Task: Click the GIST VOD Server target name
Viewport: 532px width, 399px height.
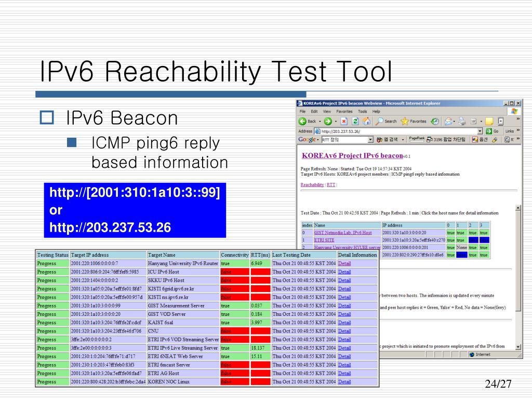Action: click(167, 314)
